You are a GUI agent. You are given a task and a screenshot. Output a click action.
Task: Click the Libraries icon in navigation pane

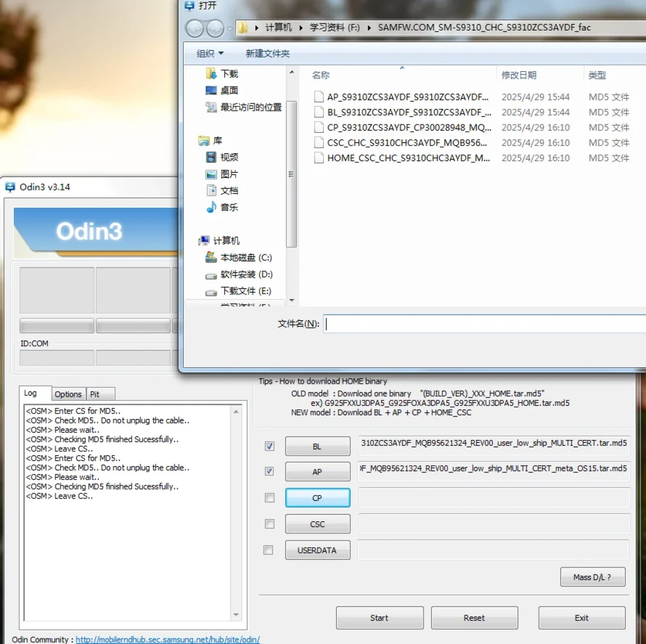203,141
